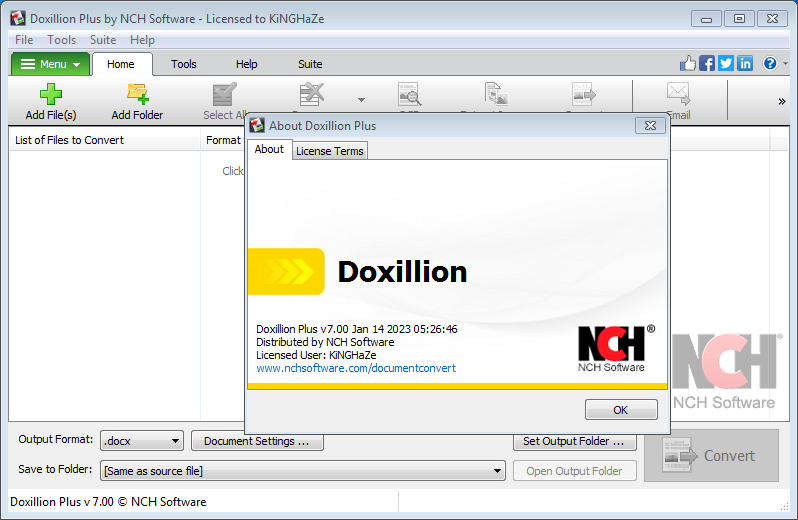Click the blue help question icon
This screenshot has width=798, height=520.
point(770,63)
